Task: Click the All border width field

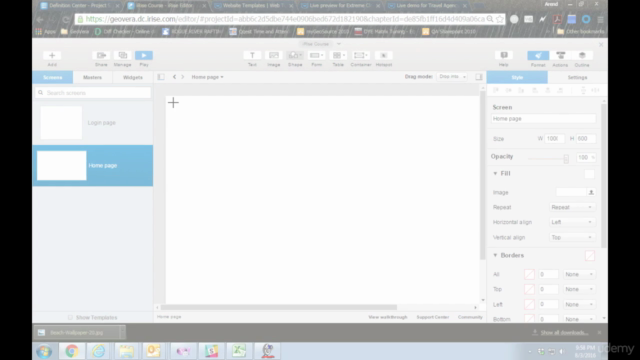Action: click(x=548, y=274)
